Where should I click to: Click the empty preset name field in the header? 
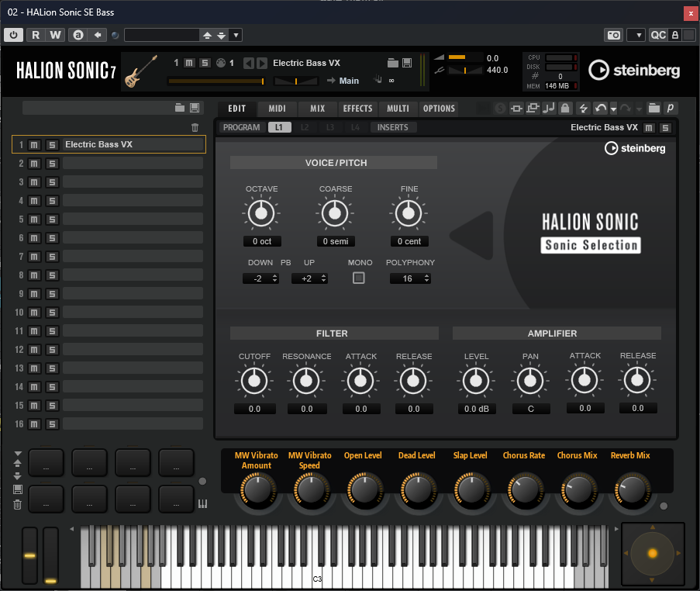[x=161, y=35]
